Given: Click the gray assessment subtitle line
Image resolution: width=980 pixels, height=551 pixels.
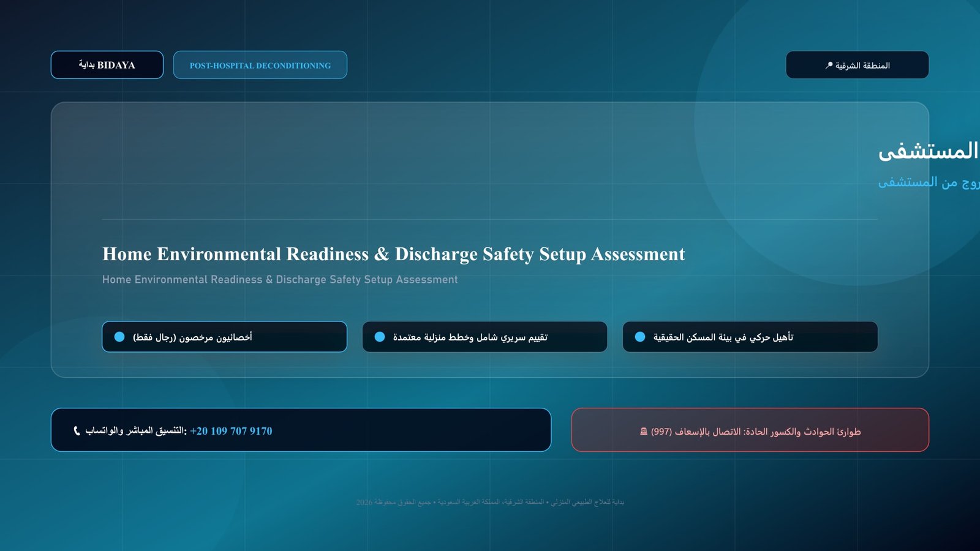Looking at the screenshot, I should pos(280,280).
